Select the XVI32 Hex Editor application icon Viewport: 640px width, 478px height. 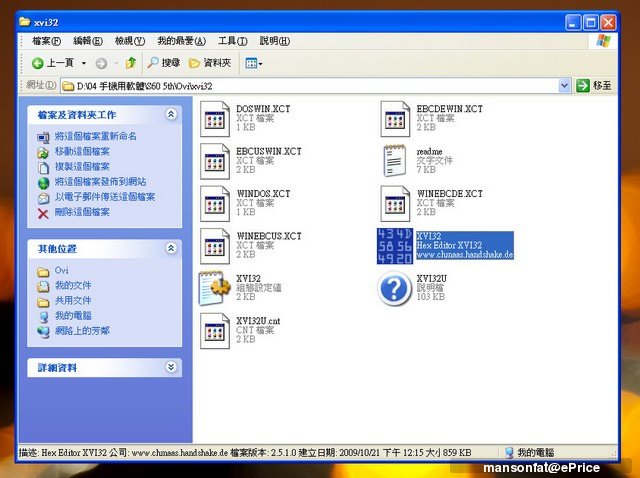[x=395, y=246]
